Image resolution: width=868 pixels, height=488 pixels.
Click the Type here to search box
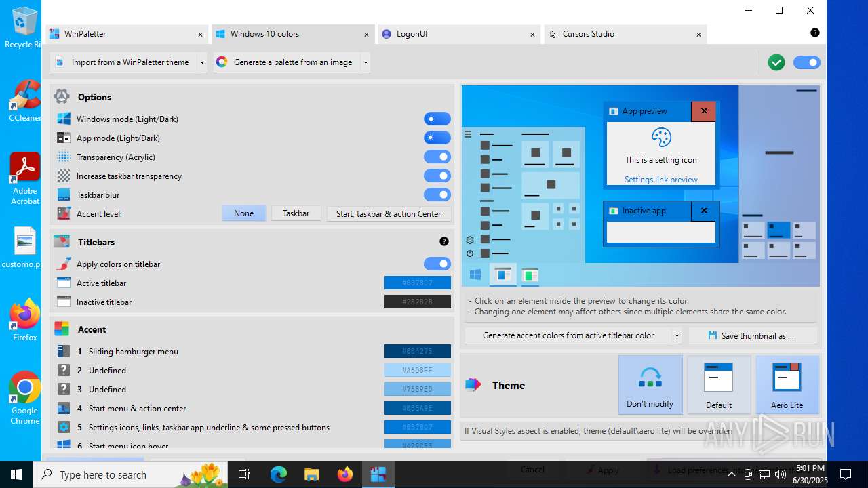point(131,474)
